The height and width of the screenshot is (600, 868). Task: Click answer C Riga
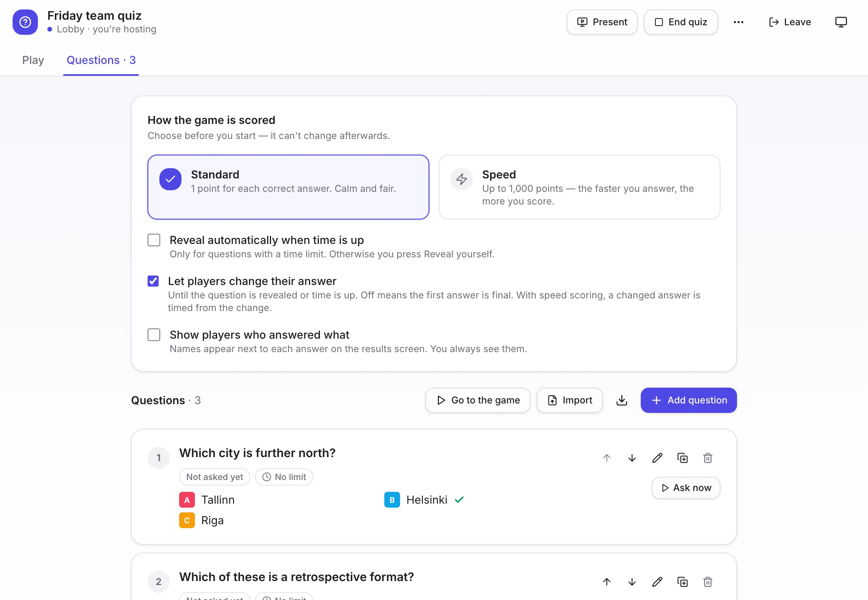click(202, 520)
